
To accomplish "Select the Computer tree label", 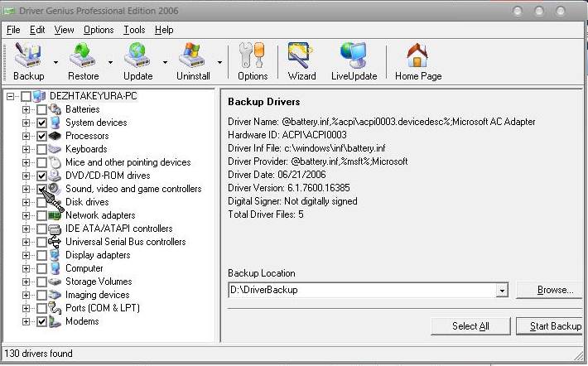I will point(84,268).
